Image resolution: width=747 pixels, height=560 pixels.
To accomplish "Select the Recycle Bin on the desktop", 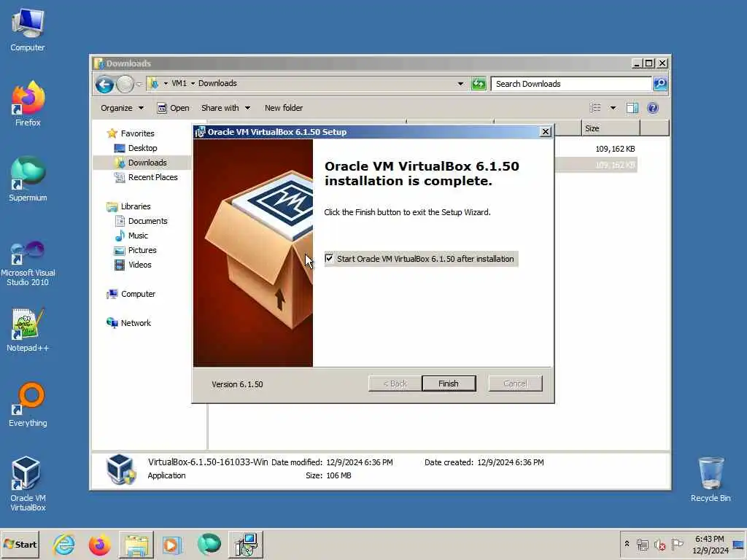I will 711,480.
